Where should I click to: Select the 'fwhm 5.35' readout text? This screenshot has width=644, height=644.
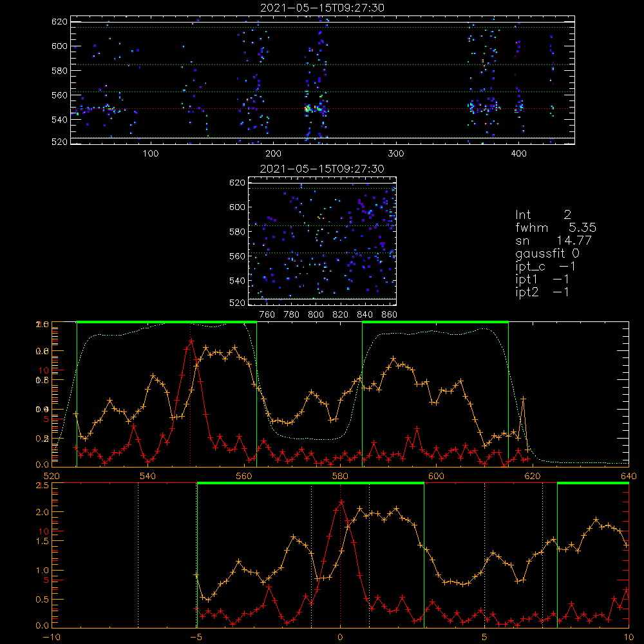point(556,227)
